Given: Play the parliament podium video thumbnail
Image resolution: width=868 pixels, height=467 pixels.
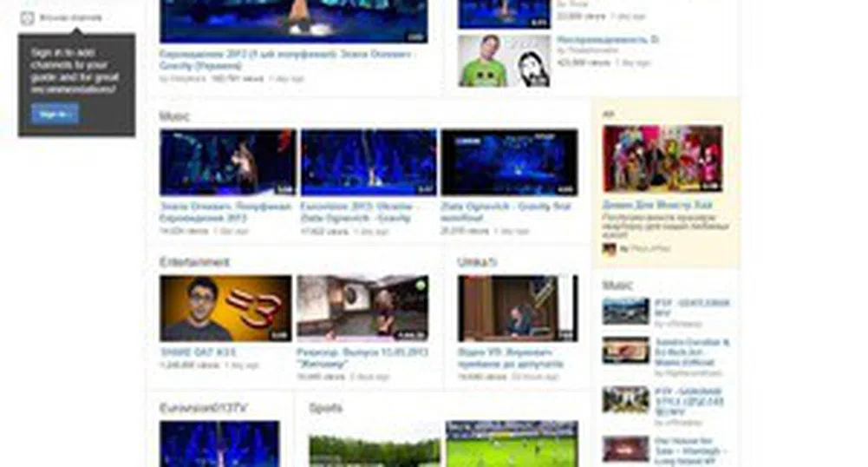Looking at the screenshot, I should [x=518, y=308].
